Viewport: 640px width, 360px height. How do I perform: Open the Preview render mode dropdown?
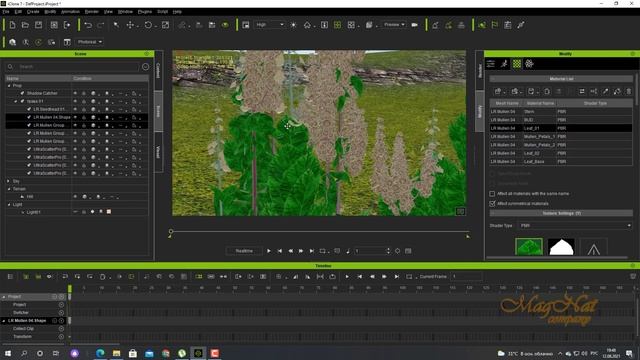(394, 25)
